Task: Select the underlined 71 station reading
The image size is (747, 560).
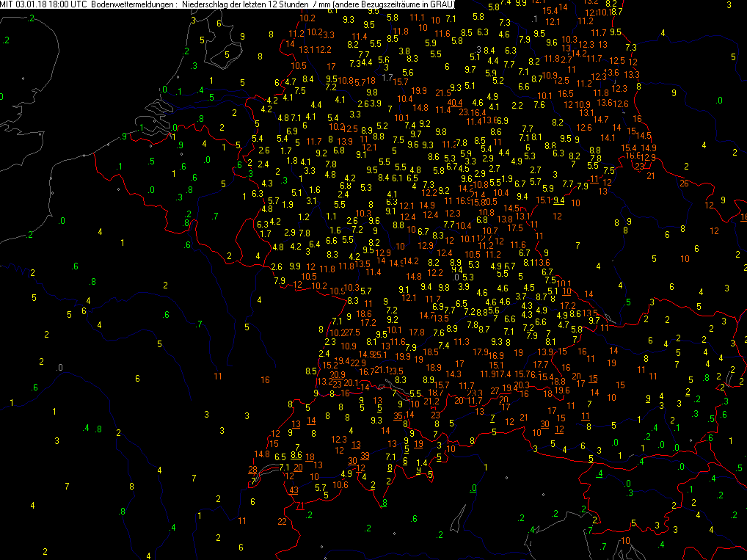Action: 300,506
